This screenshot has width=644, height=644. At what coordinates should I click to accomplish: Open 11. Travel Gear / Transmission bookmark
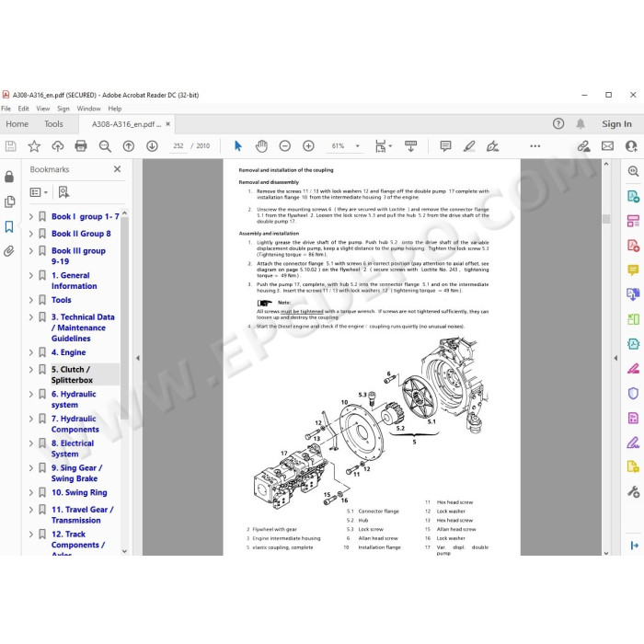pos(82,514)
